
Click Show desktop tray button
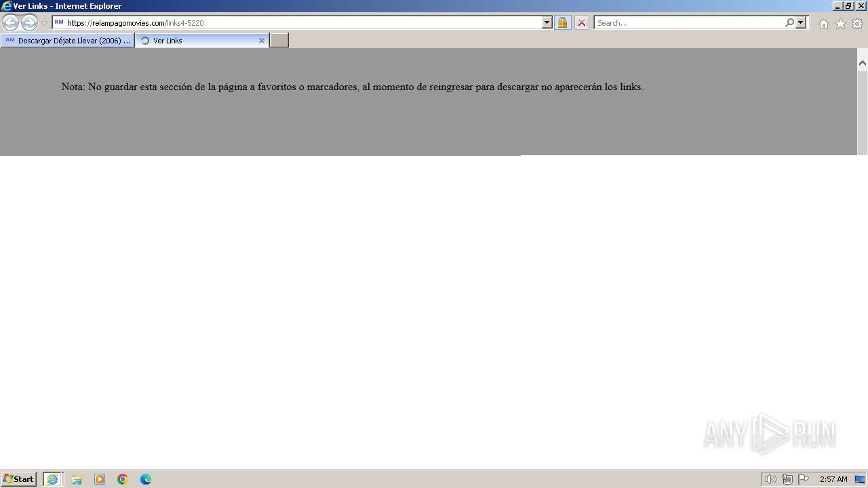(x=860, y=479)
